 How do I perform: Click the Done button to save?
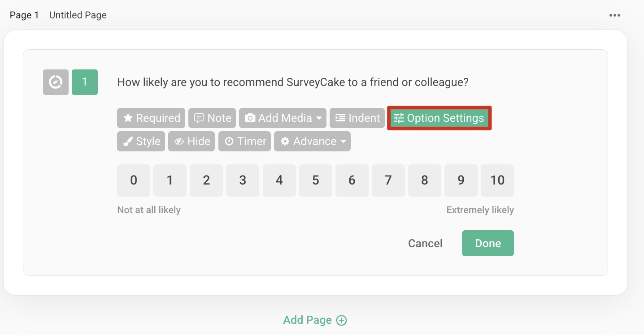coord(487,243)
